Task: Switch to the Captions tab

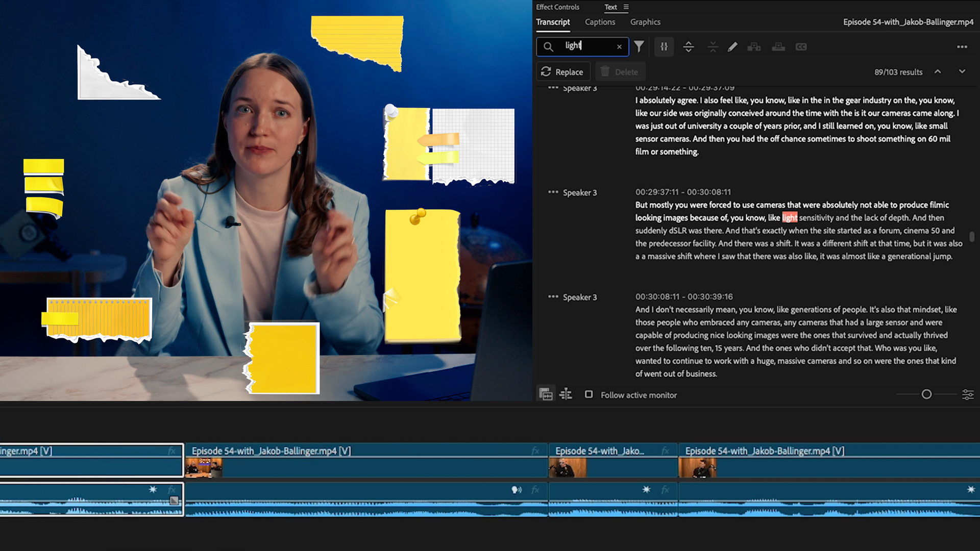Action: coord(600,22)
